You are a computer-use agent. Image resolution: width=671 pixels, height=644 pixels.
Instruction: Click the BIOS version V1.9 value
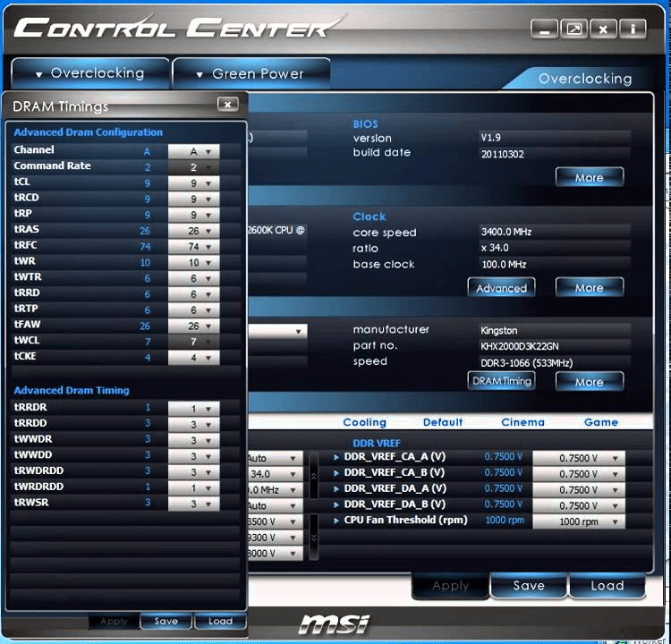click(490, 138)
